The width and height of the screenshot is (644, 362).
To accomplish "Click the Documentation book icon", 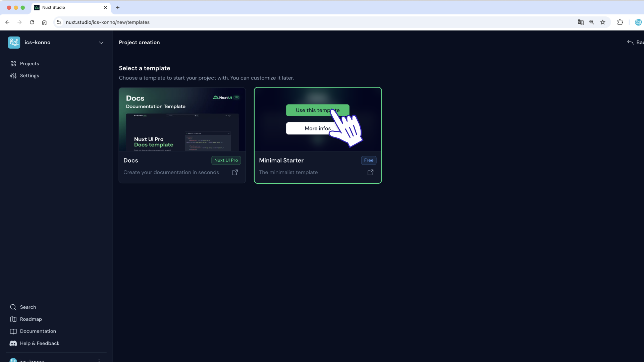I will (x=13, y=331).
